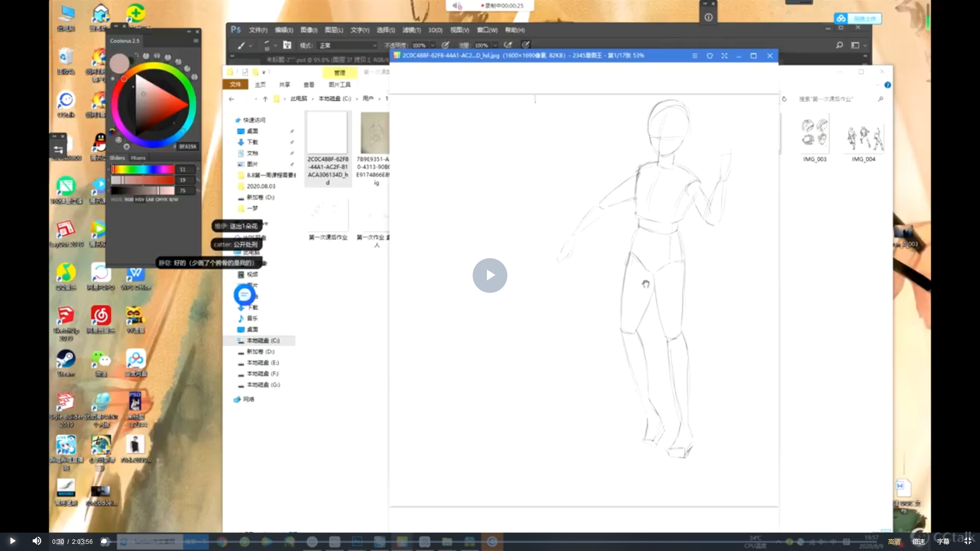
Task: Open Photoshop 文件(F) menu
Action: 258,30
